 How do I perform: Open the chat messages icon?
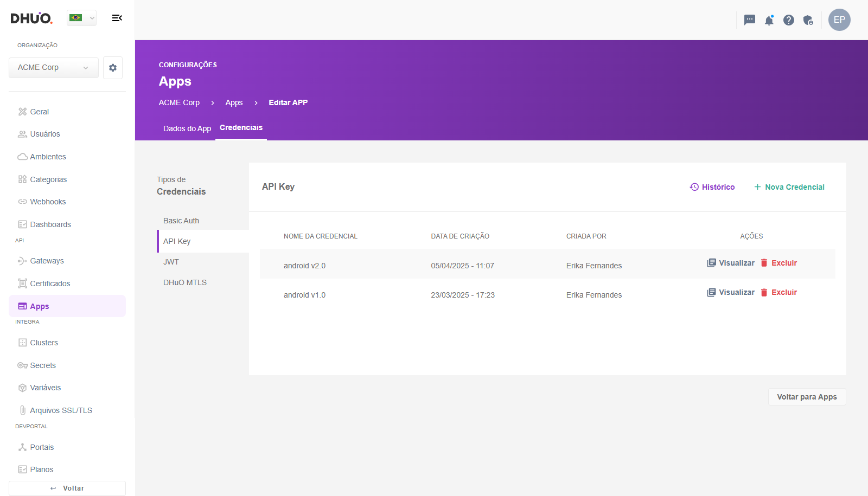[750, 20]
